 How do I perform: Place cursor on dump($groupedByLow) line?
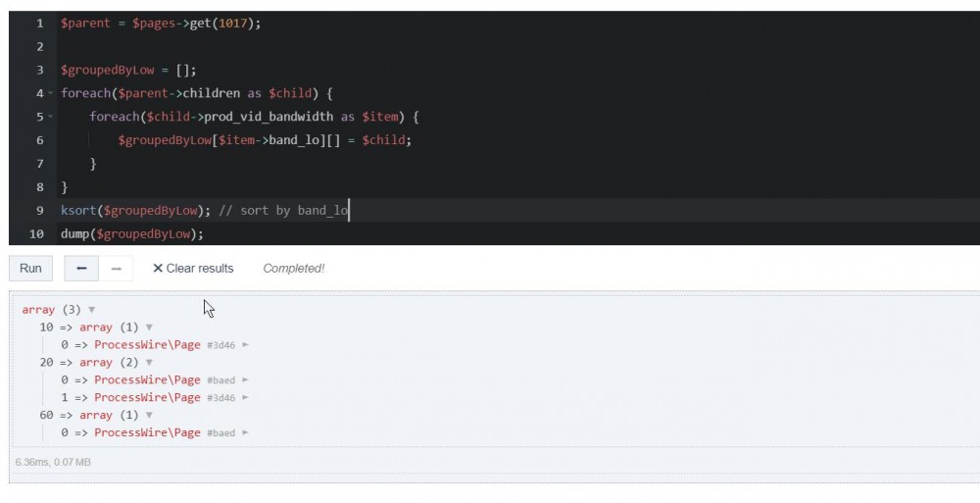[131, 234]
